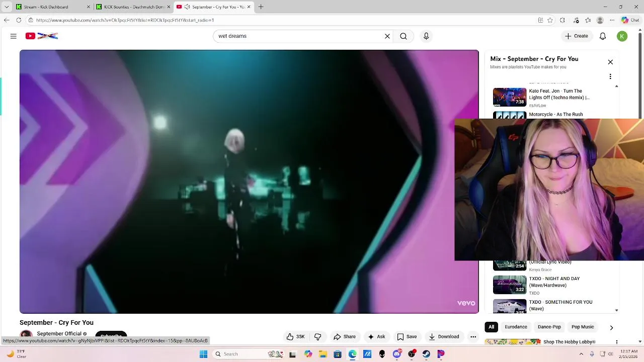644x362 pixels.
Task: Open September Official channel avatar
Action: [x=26, y=334]
